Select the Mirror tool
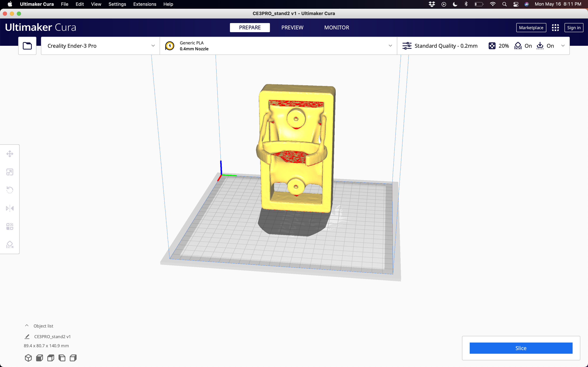This screenshot has height=367, width=588. (x=10, y=208)
